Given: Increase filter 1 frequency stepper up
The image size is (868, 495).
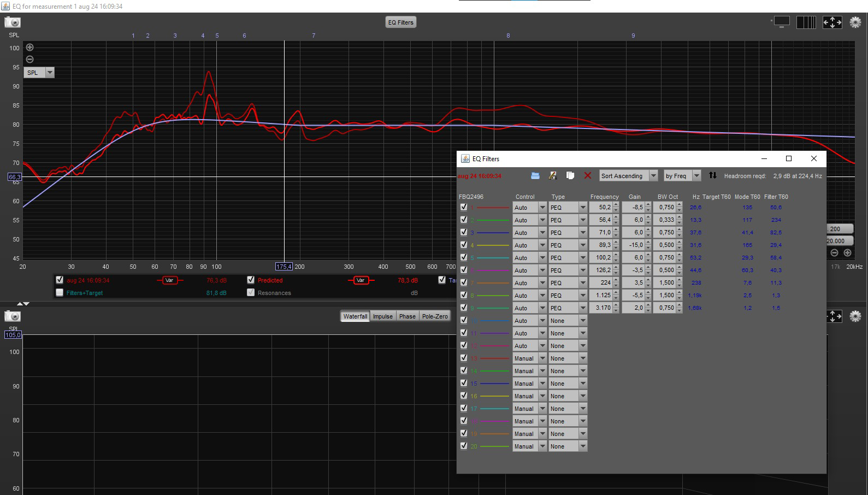Looking at the screenshot, I should [616, 205].
